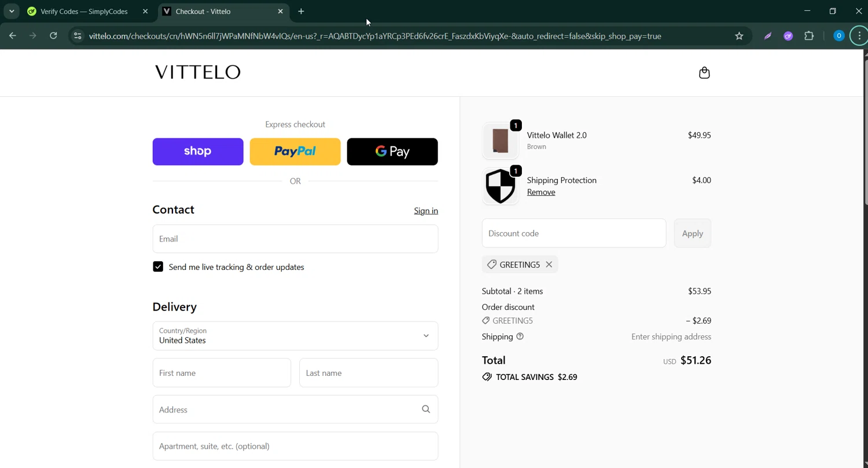Remove the GREETING5 discount code
This screenshot has height=468, width=868.
tap(549, 265)
